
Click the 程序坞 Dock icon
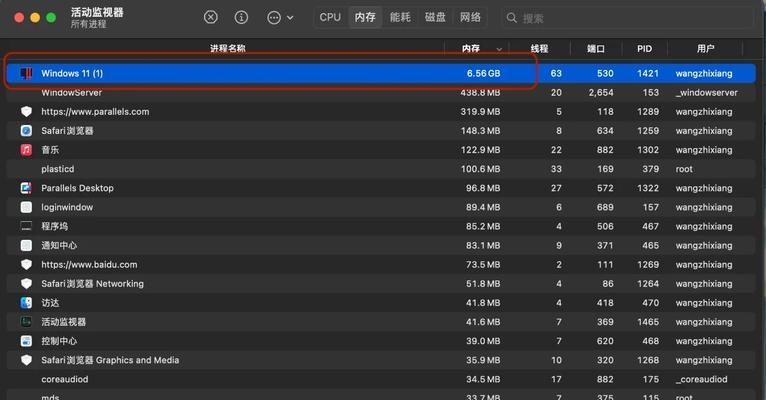pos(26,226)
